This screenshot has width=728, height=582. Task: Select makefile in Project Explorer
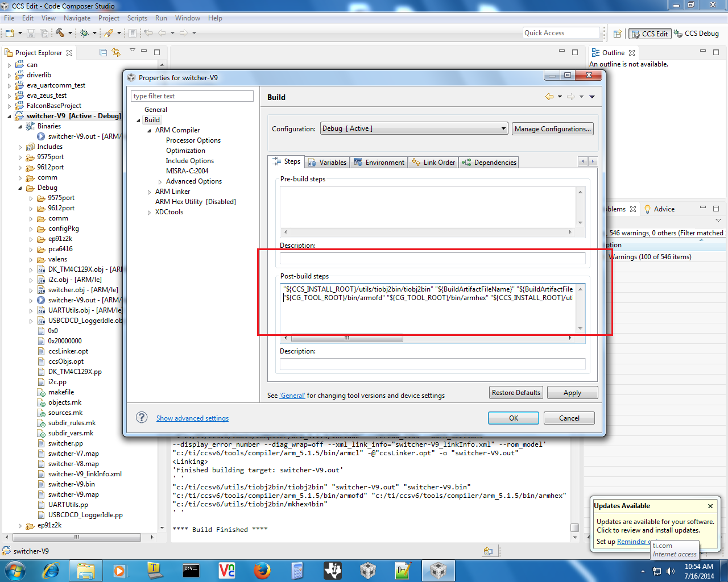(61, 392)
